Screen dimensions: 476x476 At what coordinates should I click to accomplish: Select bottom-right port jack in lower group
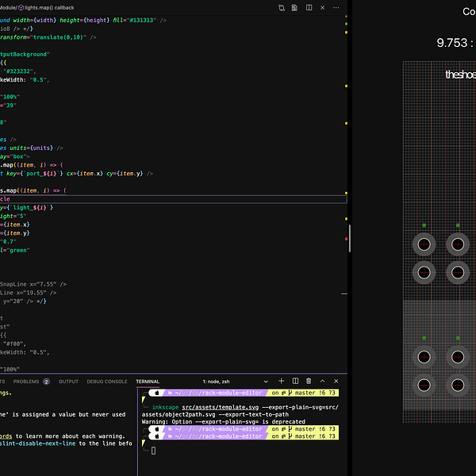[x=458, y=386]
